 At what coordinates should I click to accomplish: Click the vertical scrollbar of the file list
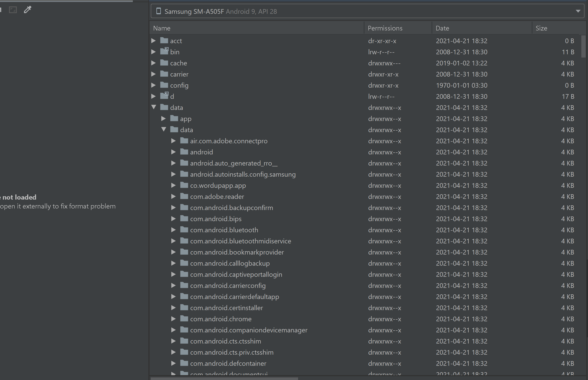pyautogui.click(x=583, y=47)
